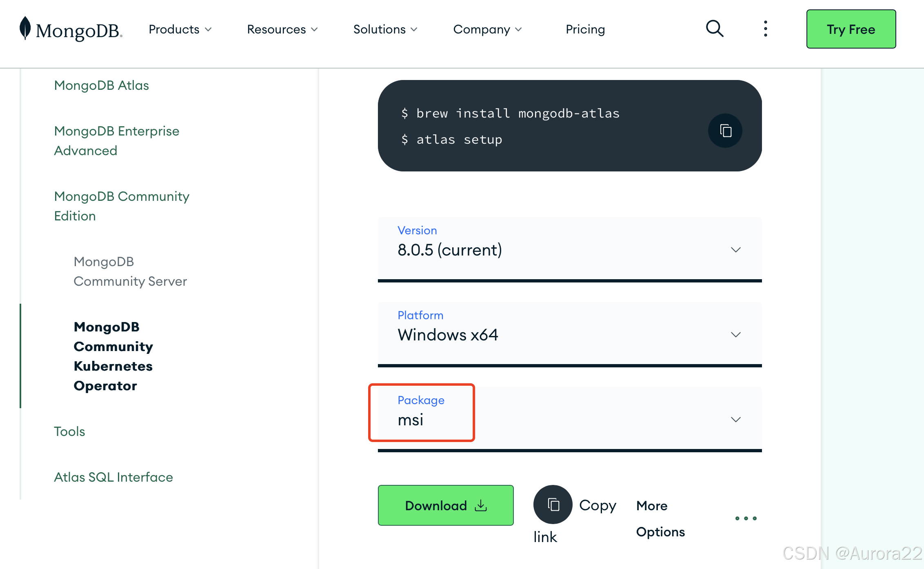Expand the Company menu
The width and height of the screenshot is (924, 569).
click(x=487, y=29)
